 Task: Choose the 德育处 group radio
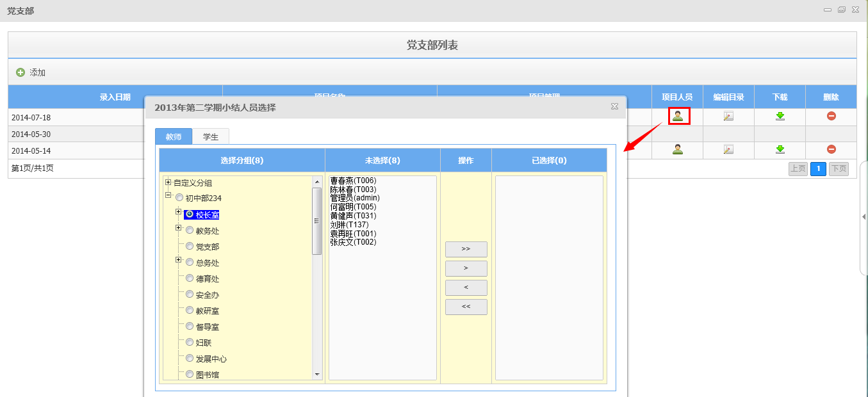click(190, 278)
